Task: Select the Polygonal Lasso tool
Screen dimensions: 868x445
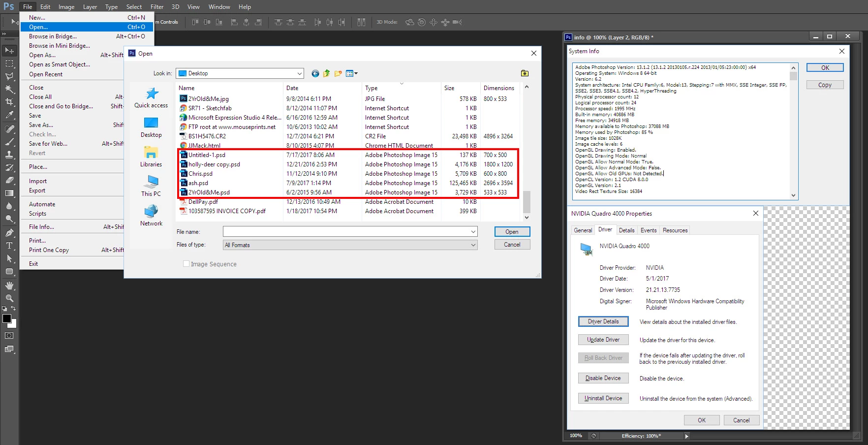Action: (9, 76)
